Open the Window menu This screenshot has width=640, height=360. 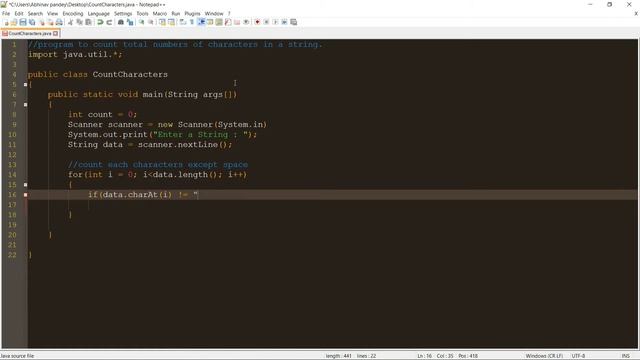(214, 13)
